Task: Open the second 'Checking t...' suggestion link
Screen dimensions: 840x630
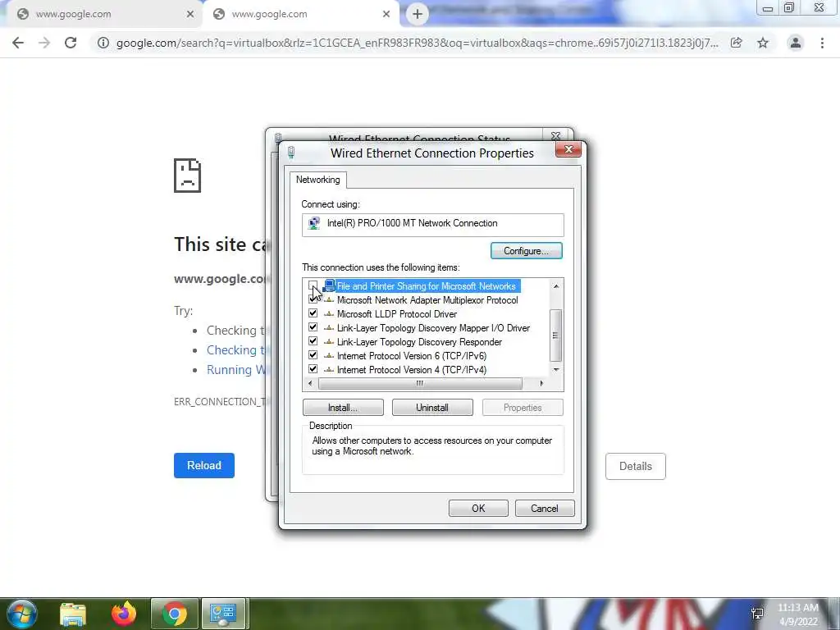Action: pyautogui.click(x=236, y=349)
